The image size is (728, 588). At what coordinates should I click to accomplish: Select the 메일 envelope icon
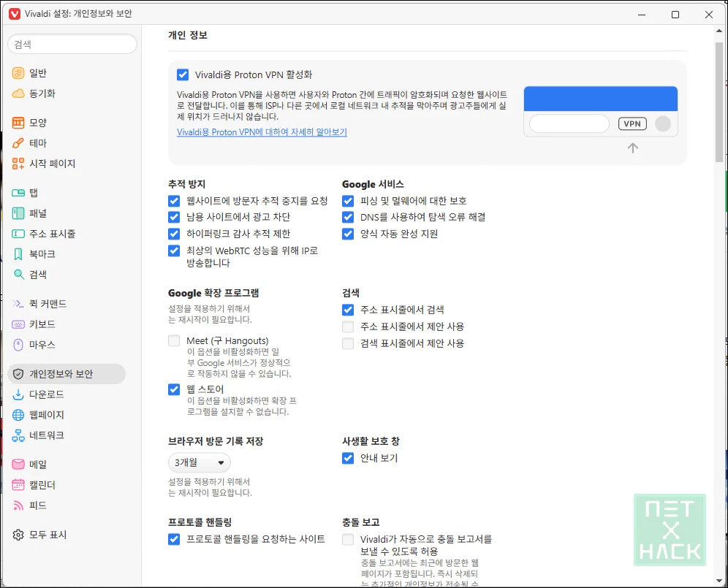coord(18,464)
